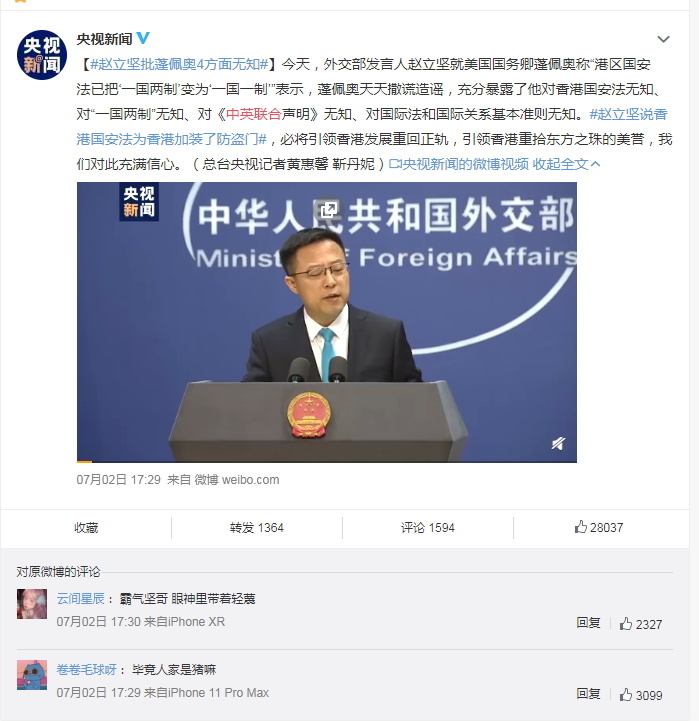The width and height of the screenshot is (699, 721).
Task: Click the blue verified V badge
Action: point(143,38)
